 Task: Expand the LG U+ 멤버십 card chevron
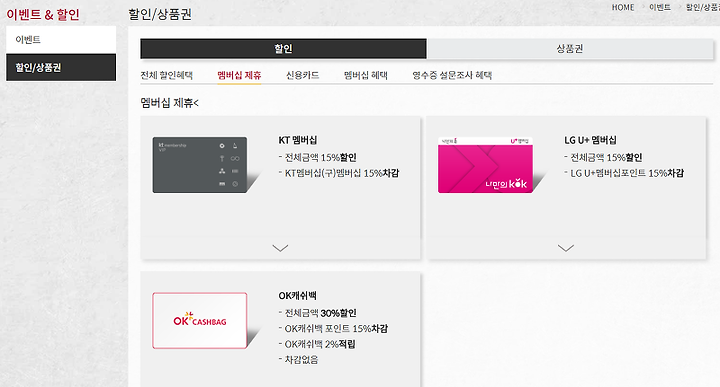pos(566,248)
